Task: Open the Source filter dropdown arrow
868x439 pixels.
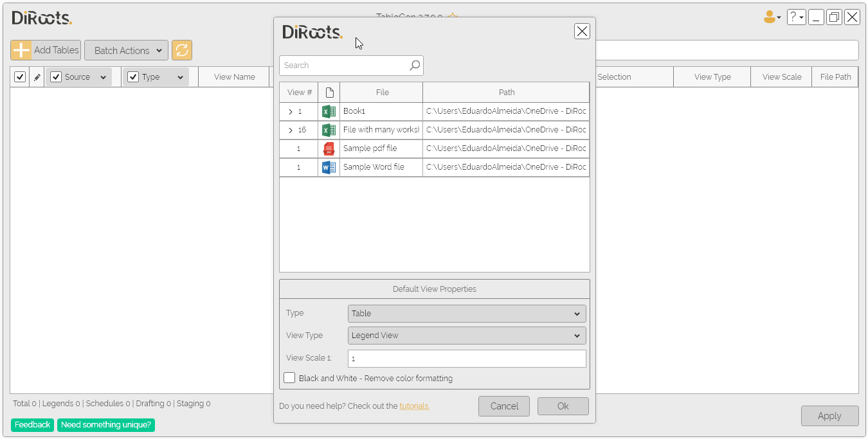Action: coord(103,77)
